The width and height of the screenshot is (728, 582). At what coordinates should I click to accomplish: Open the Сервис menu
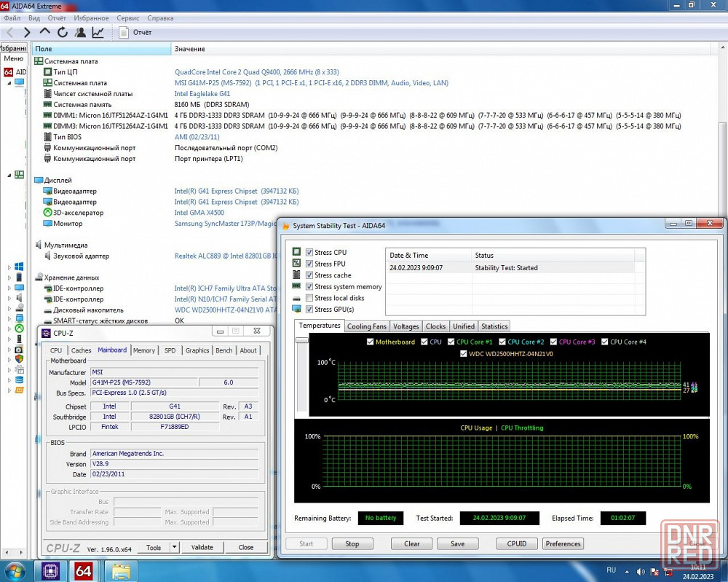pyautogui.click(x=127, y=17)
